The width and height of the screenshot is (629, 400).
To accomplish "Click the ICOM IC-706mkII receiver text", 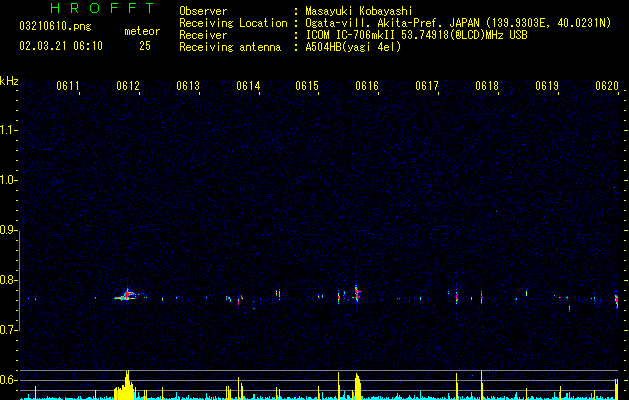I will point(416,35).
